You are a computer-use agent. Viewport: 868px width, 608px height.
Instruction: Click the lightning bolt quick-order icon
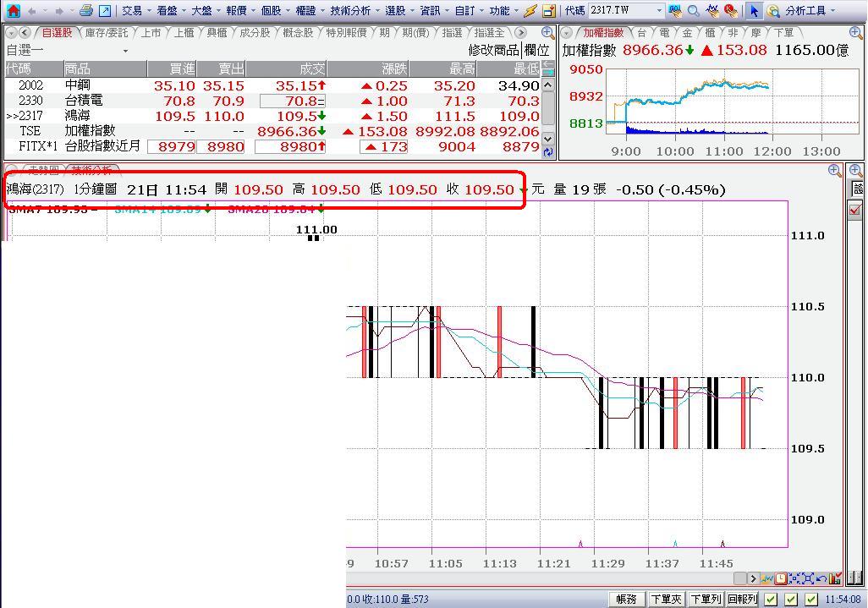coord(530,10)
